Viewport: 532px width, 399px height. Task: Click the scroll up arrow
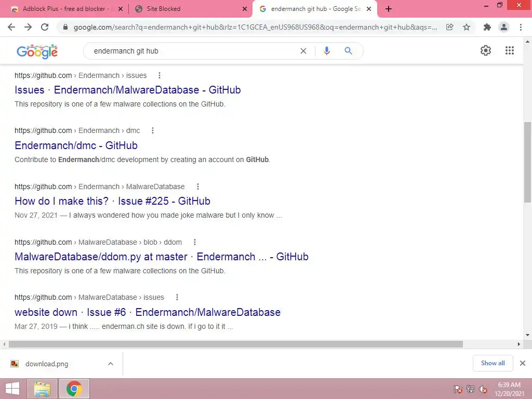click(x=527, y=42)
